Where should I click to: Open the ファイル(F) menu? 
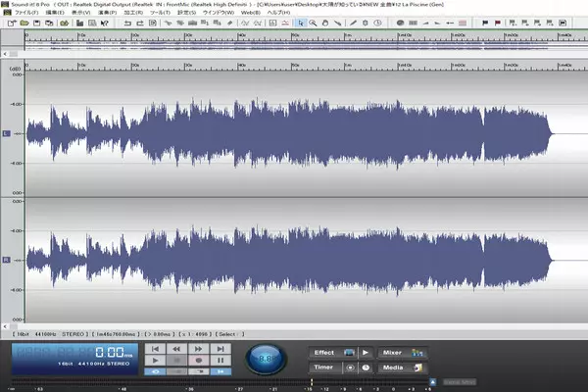pyautogui.click(x=25, y=12)
